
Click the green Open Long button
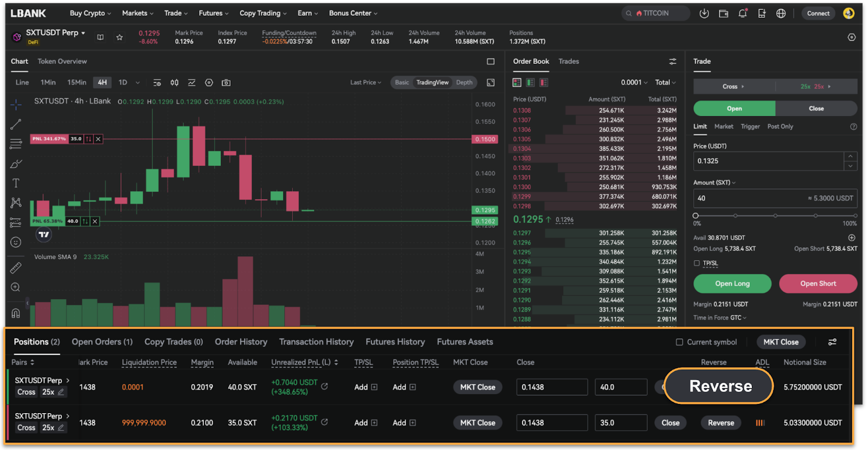pos(732,284)
